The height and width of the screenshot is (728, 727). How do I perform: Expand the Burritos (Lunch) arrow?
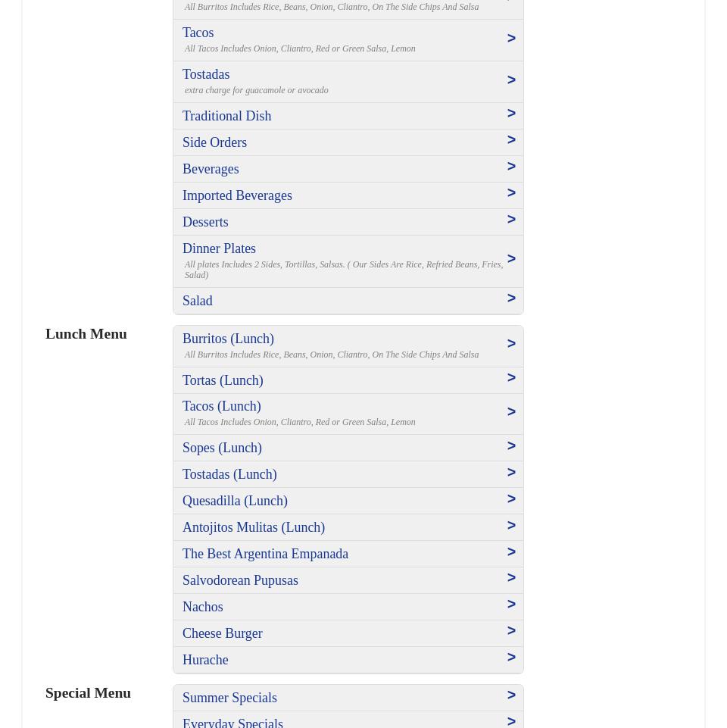511,344
